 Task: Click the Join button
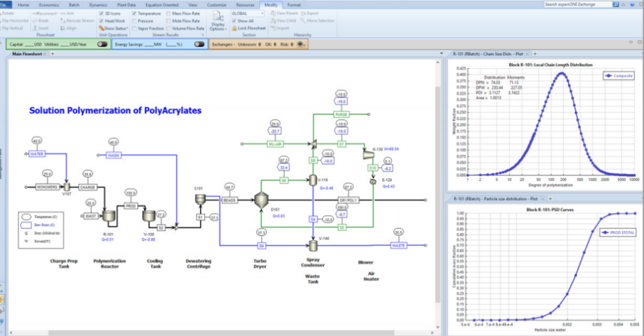(67, 13)
